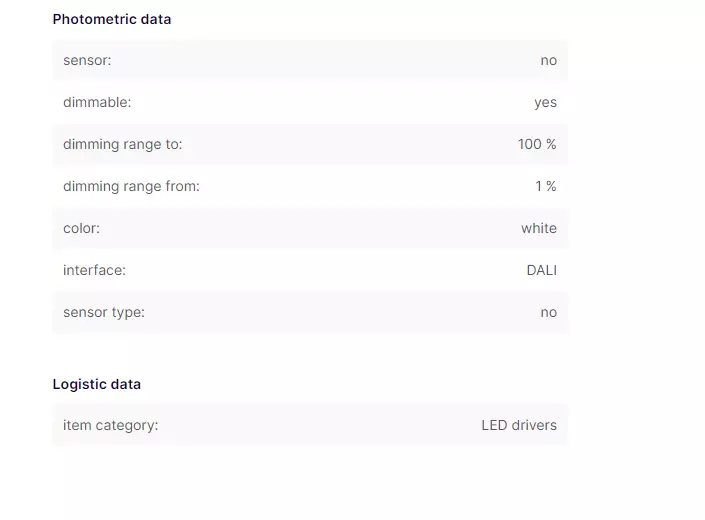The width and height of the screenshot is (705, 520).
Task: Click the sensor value 'no'
Action: [x=549, y=60]
